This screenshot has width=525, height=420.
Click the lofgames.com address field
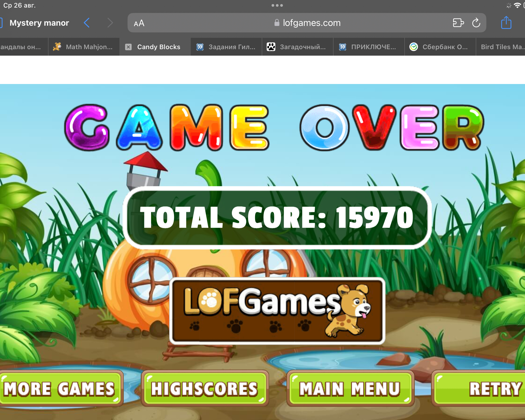click(307, 23)
